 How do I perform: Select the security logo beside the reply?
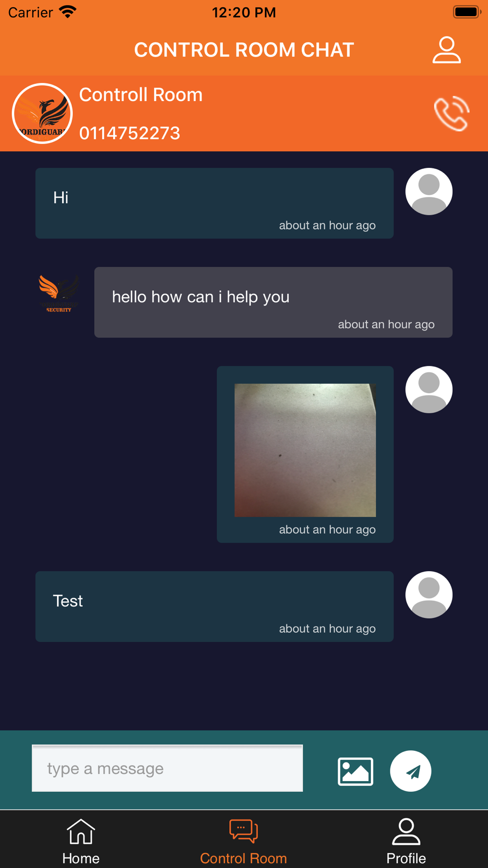[59, 293]
